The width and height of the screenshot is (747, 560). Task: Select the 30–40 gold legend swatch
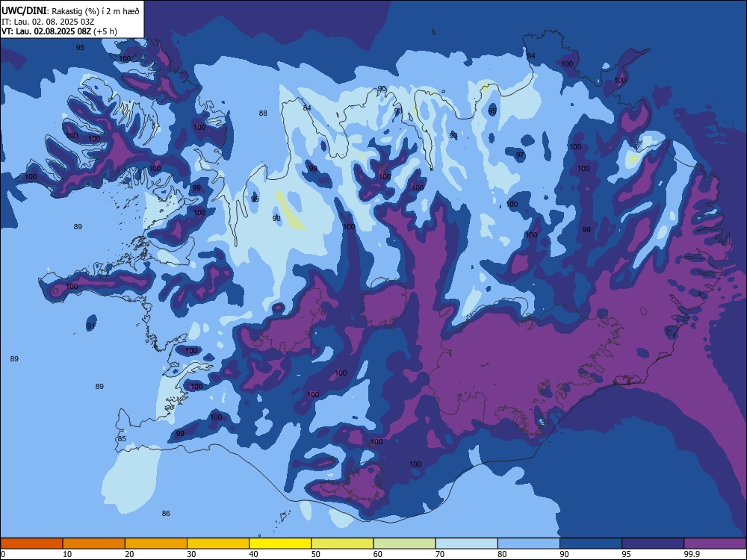218,544
